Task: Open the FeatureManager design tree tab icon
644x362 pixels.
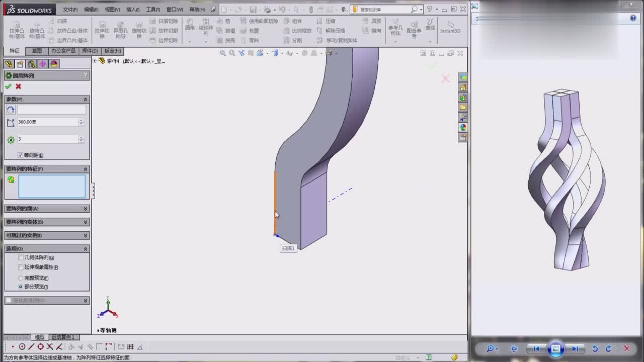Action: [x=9, y=64]
